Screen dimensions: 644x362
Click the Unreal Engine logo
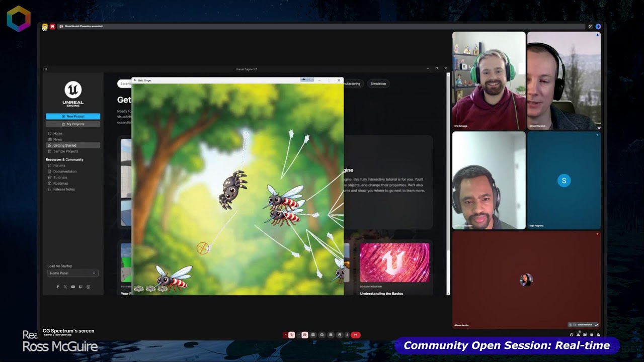tap(73, 94)
